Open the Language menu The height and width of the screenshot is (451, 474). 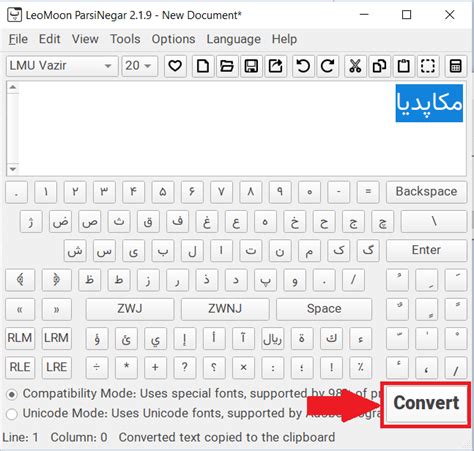(x=233, y=39)
